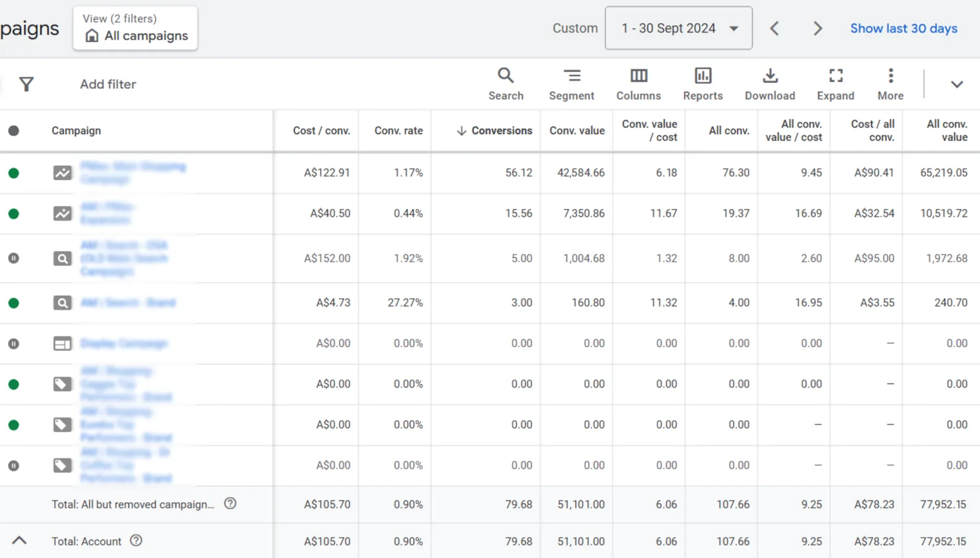Modify table Columns
Screen dimensions: 980x558
pos(638,84)
